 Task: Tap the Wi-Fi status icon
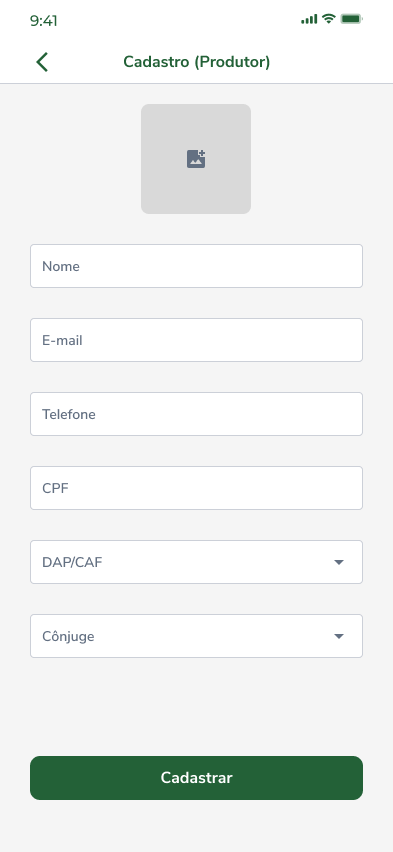coord(328,19)
